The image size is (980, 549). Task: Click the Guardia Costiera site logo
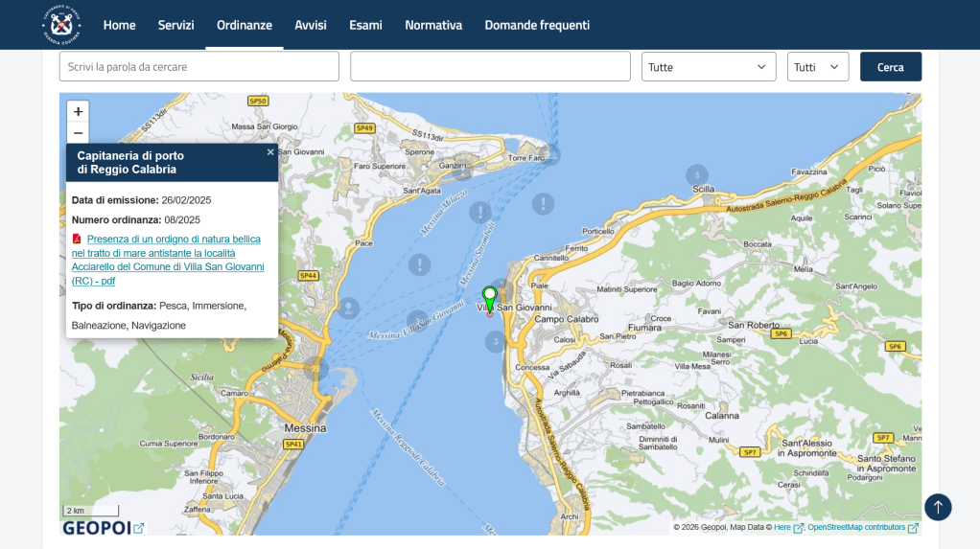point(61,25)
